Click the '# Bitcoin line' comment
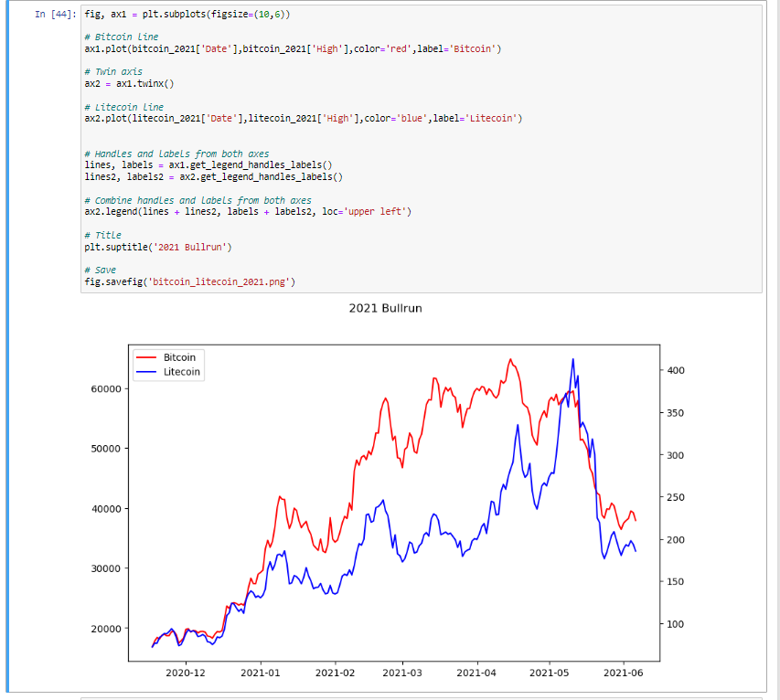 tap(121, 37)
